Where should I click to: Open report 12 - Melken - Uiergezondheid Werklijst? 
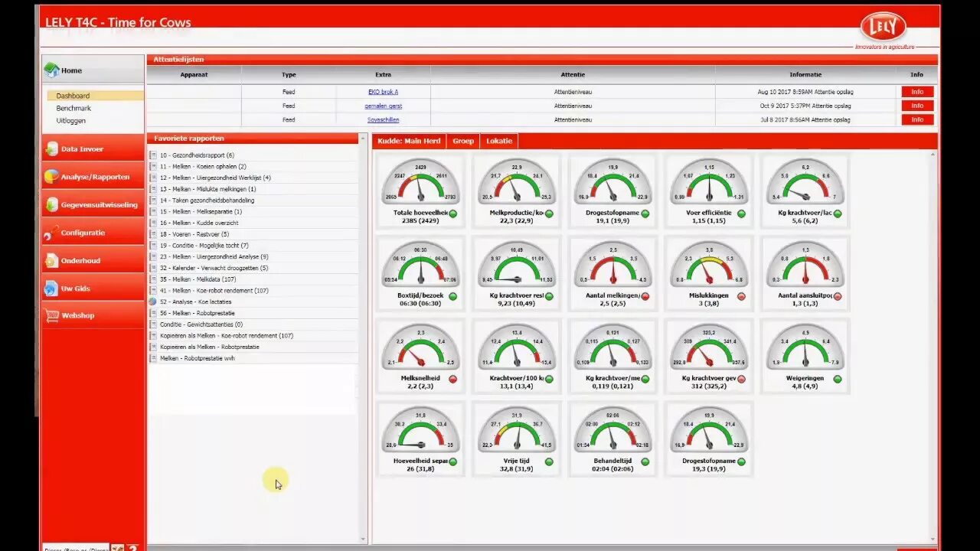(215, 178)
